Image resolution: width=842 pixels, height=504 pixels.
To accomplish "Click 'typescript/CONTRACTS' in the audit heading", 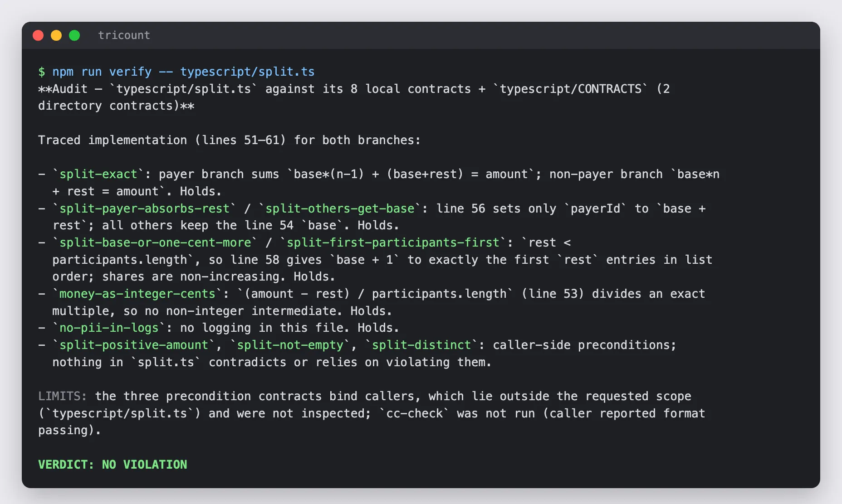I will 571,89.
